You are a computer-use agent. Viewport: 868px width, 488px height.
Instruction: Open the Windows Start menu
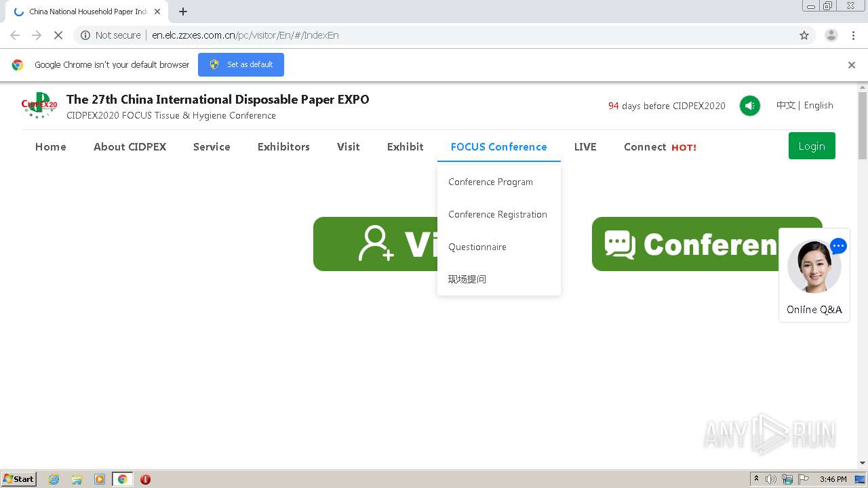coord(19,479)
